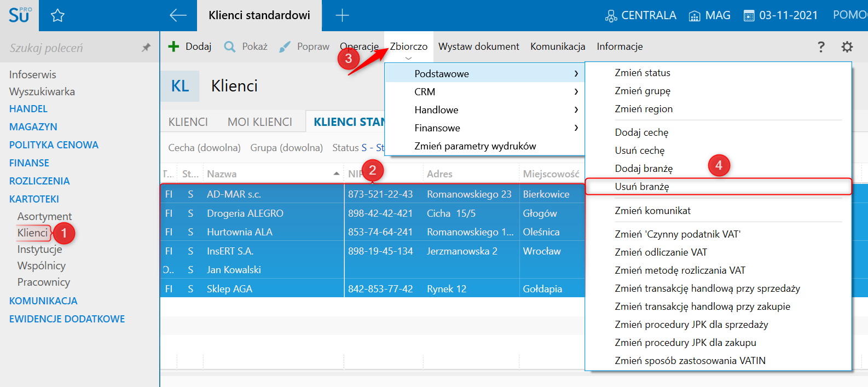
Task: Expand the FINANSE sidebar section
Action: [29, 163]
